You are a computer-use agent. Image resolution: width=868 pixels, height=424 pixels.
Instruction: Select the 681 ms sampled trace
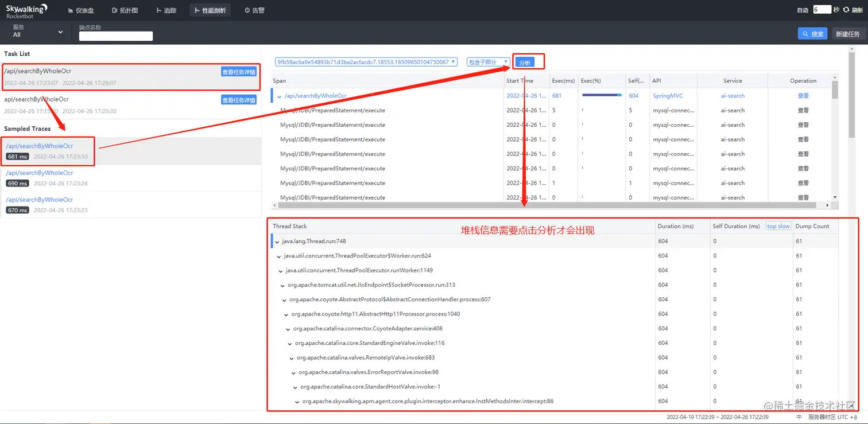point(130,151)
